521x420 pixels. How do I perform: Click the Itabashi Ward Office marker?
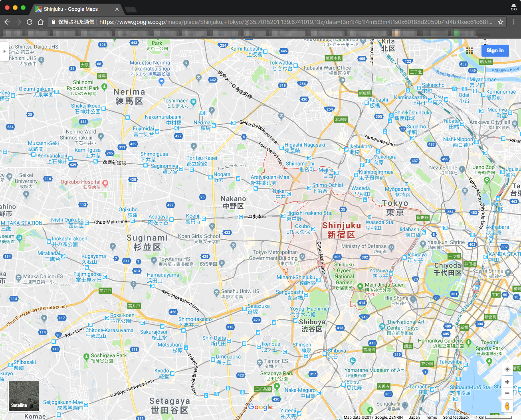tap(342, 80)
